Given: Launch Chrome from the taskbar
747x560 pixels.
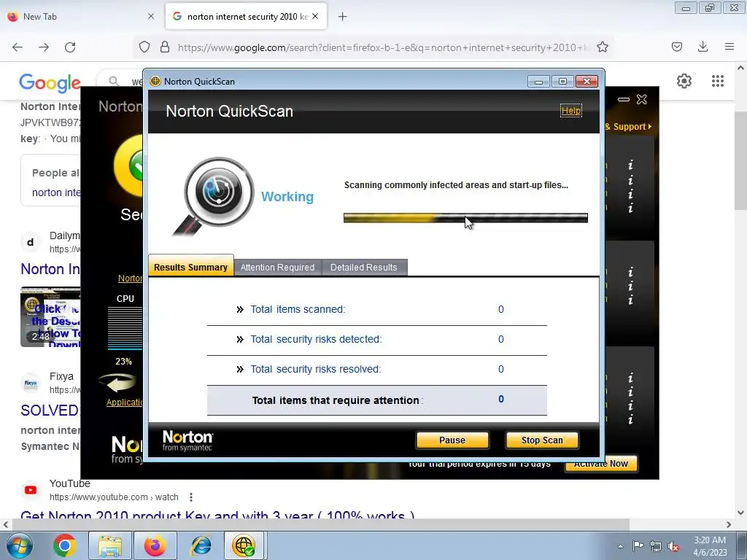Looking at the screenshot, I should click(65, 545).
